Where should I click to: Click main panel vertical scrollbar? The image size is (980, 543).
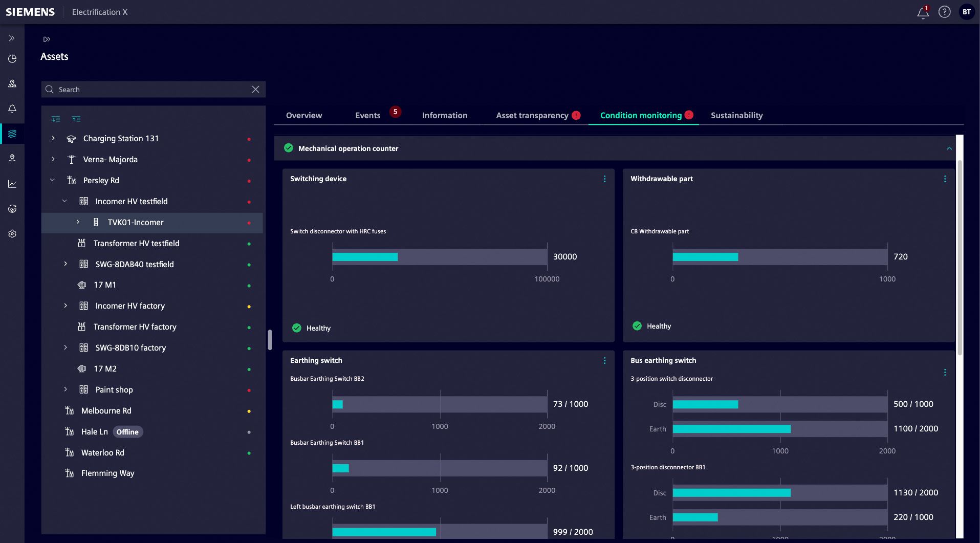[x=960, y=257]
